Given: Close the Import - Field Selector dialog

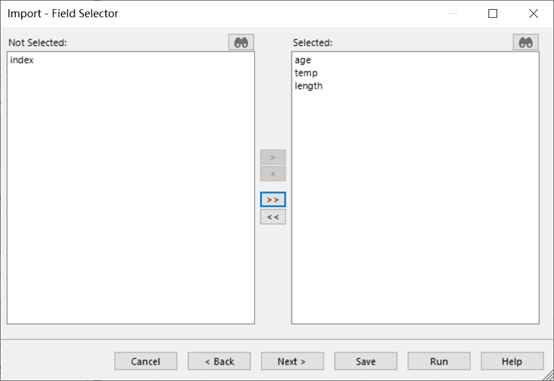Looking at the screenshot, I should coord(533,13).
